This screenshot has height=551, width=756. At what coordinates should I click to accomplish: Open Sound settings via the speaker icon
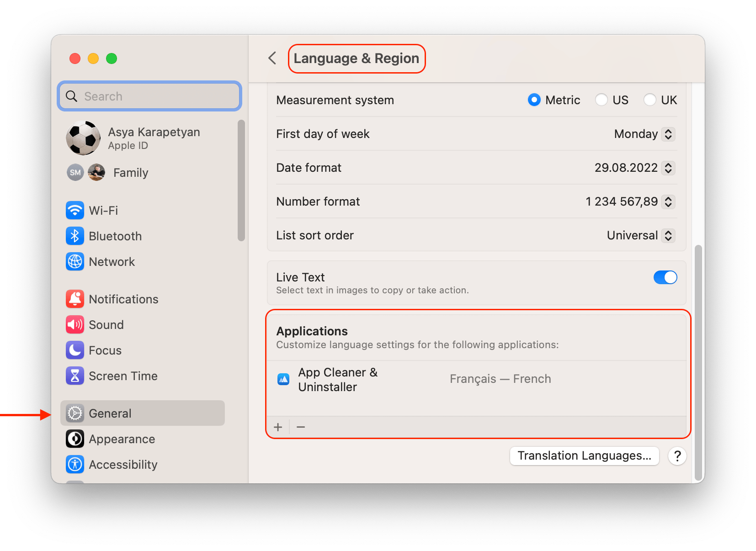(x=75, y=324)
